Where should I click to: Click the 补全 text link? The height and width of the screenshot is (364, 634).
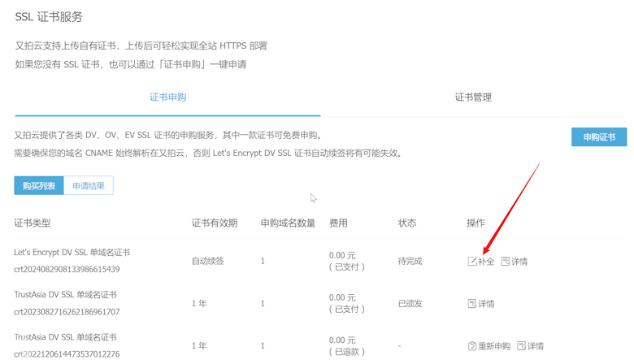[x=486, y=262]
